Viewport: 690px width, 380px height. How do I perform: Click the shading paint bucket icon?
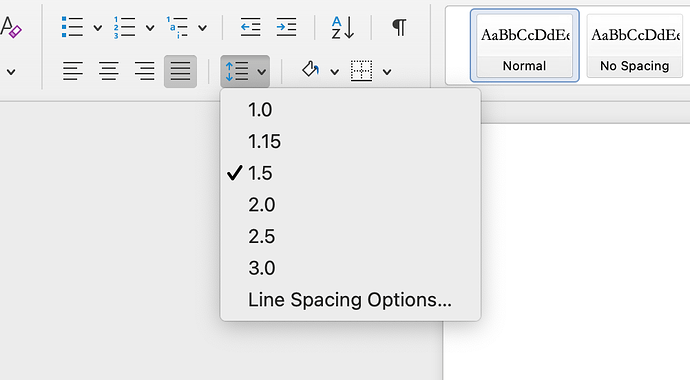tap(311, 70)
